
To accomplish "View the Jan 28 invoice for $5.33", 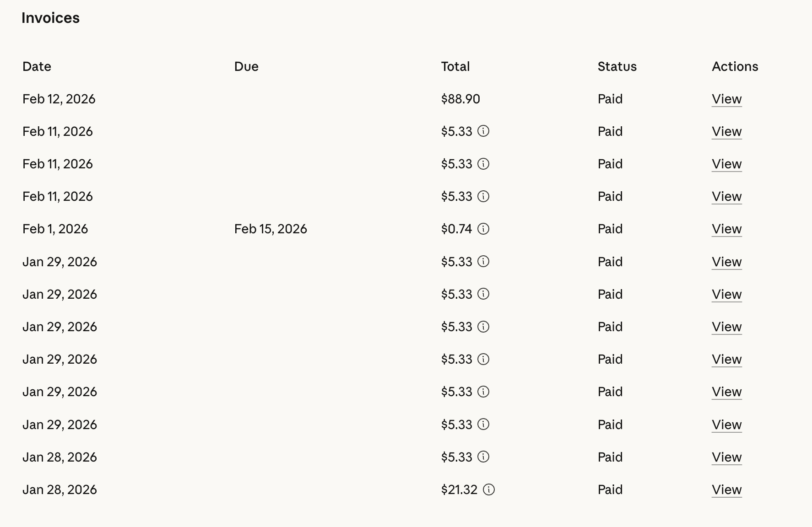I will (726, 457).
